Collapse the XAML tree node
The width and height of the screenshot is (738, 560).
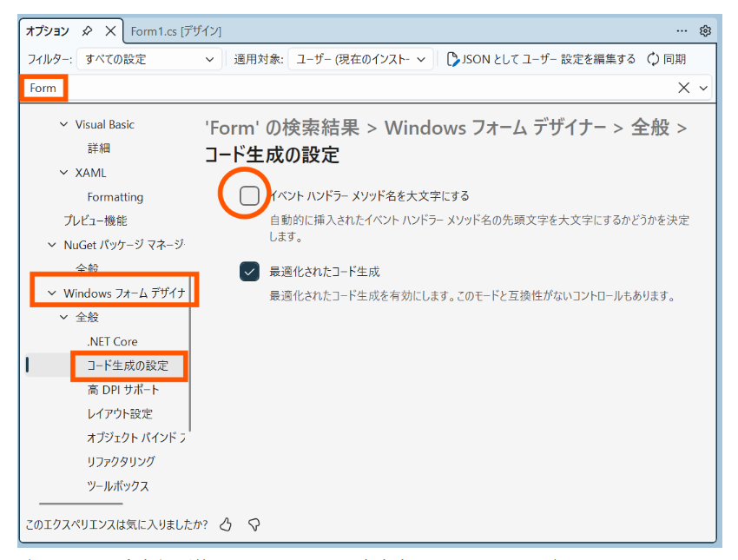click(63, 173)
